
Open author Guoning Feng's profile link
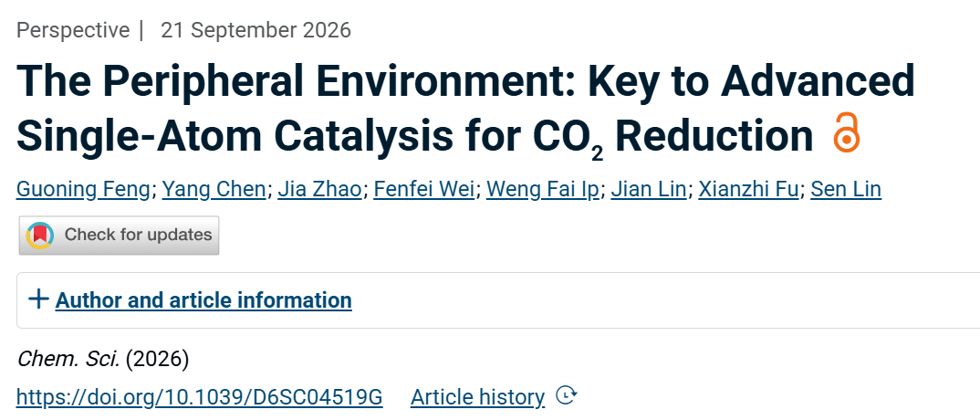(84, 189)
